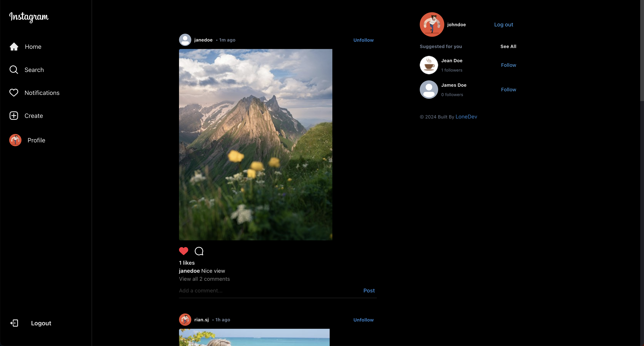Open the comment bubble icon on janedoe's post
The height and width of the screenshot is (346, 644).
click(199, 251)
